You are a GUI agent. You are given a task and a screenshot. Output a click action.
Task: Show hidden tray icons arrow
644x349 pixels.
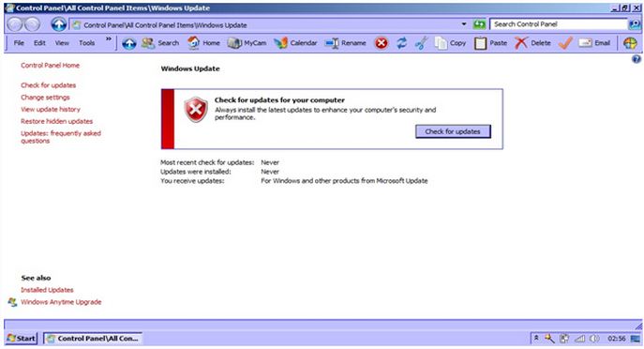pos(536,338)
